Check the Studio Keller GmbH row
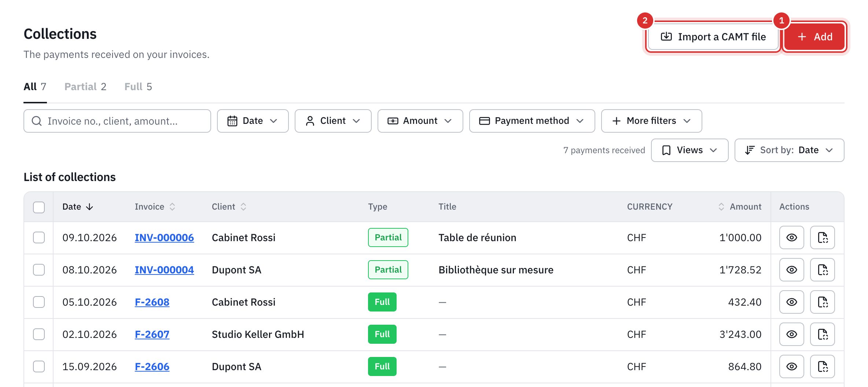Screen dimensions: 868x387 point(39,334)
